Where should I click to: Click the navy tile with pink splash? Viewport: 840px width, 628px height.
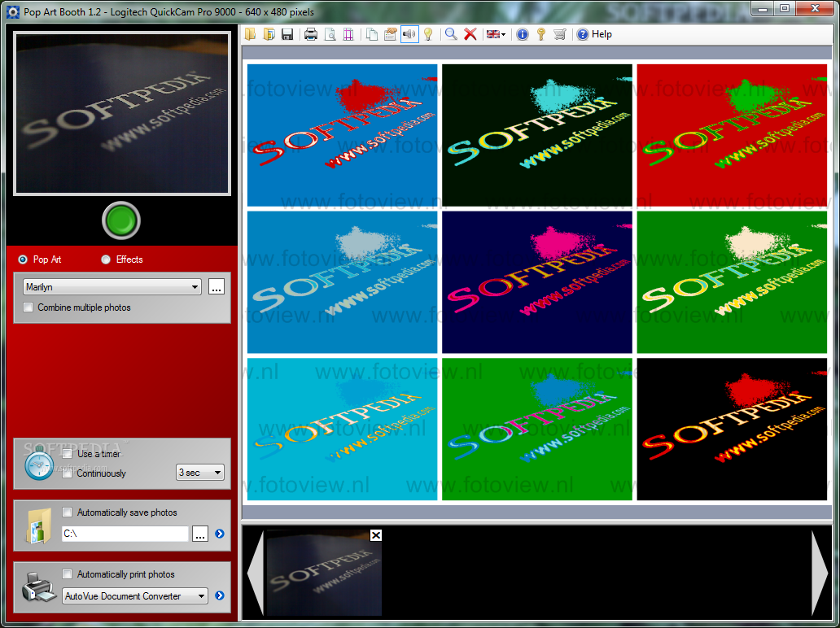click(536, 282)
